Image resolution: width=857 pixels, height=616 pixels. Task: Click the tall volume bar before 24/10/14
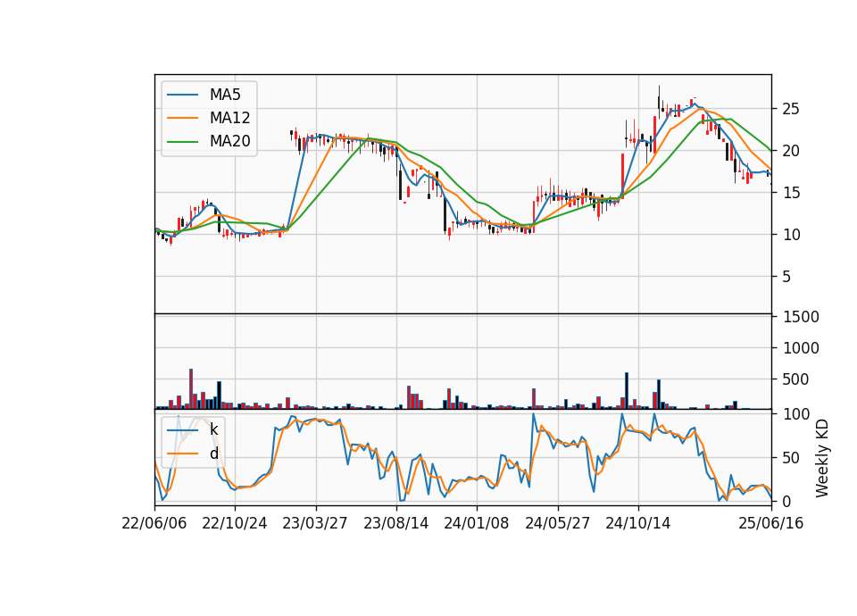pyautogui.click(x=627, y=391)
